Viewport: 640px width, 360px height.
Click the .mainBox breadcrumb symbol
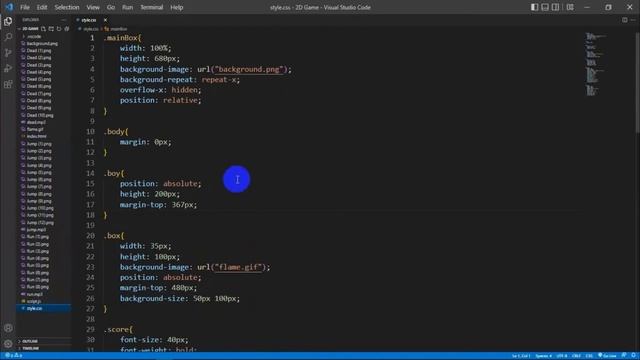click(x=116, y=29)
